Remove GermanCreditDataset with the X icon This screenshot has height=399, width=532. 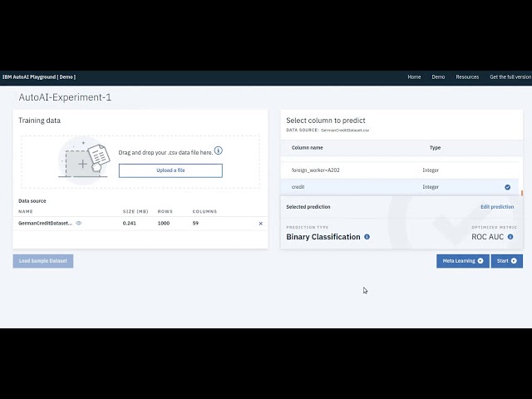[x=260, y=224]
